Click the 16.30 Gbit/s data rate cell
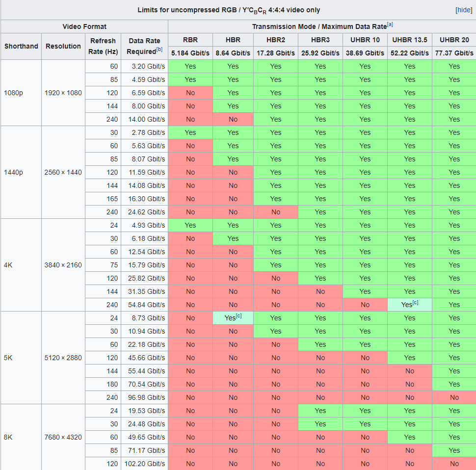Image resolution: width=476 pixels, height=470 pixels. 144,199
